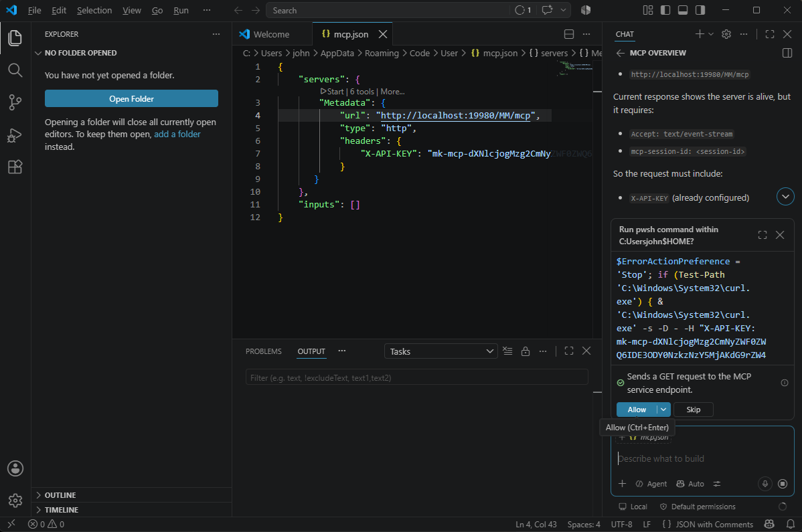This screenshot has height=532, width=802.
Task: Click the scroll down chevron in chat
Action: [x=786, y=196]
